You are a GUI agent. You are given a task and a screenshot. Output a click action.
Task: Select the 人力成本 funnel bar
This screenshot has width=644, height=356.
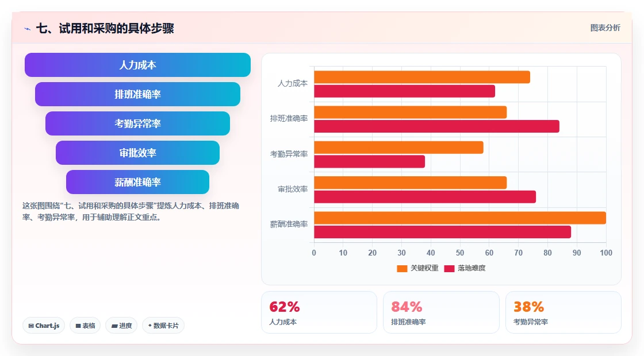(137, 65)
